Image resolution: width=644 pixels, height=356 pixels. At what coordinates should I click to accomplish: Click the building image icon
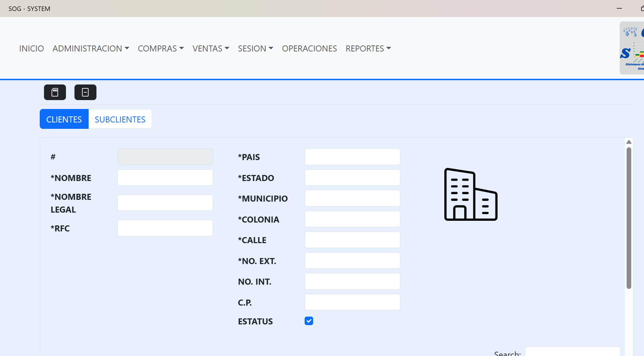click(471, 195)
